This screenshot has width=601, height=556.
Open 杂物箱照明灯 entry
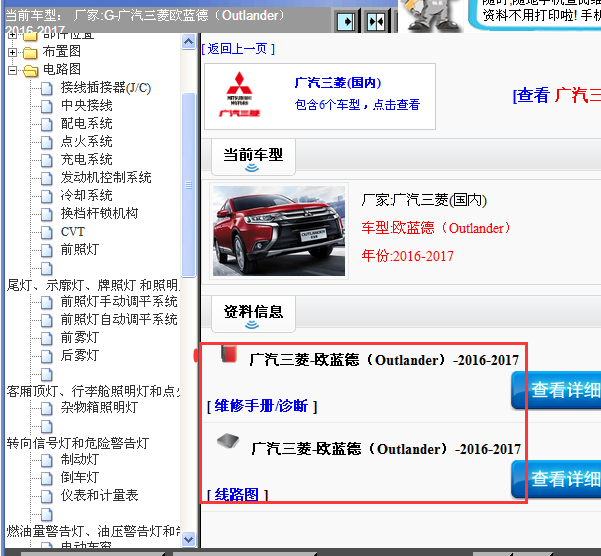click(x=99, y=407)
